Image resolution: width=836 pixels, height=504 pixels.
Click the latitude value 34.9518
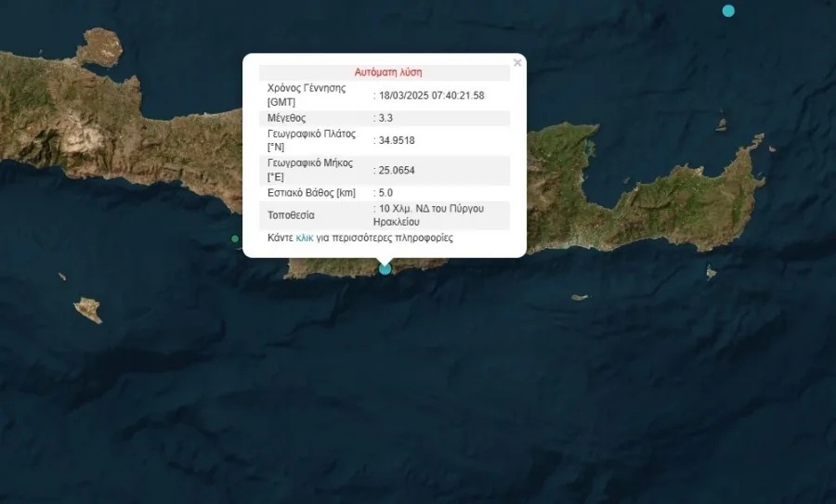coord(396,140)
